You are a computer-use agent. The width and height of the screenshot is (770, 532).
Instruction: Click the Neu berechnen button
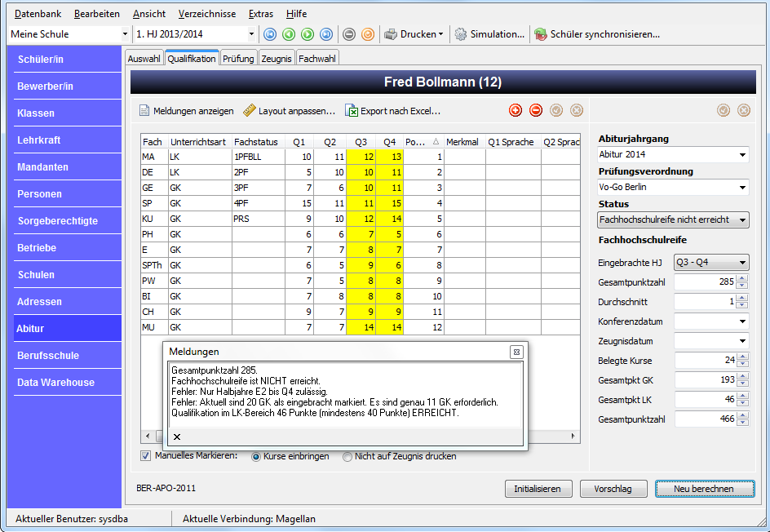tap(704, 489)
